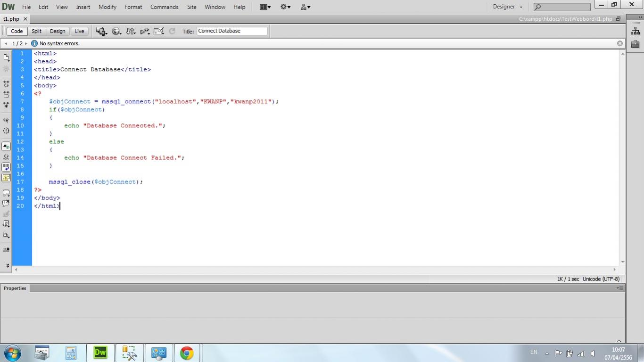Expand the Properties panel arrow
The width and height of the screenshot is (644, 362).
[619, 341]
